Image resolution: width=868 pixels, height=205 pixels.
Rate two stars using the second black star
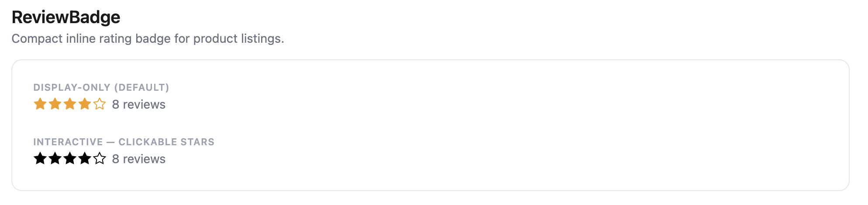coord(55,159)
